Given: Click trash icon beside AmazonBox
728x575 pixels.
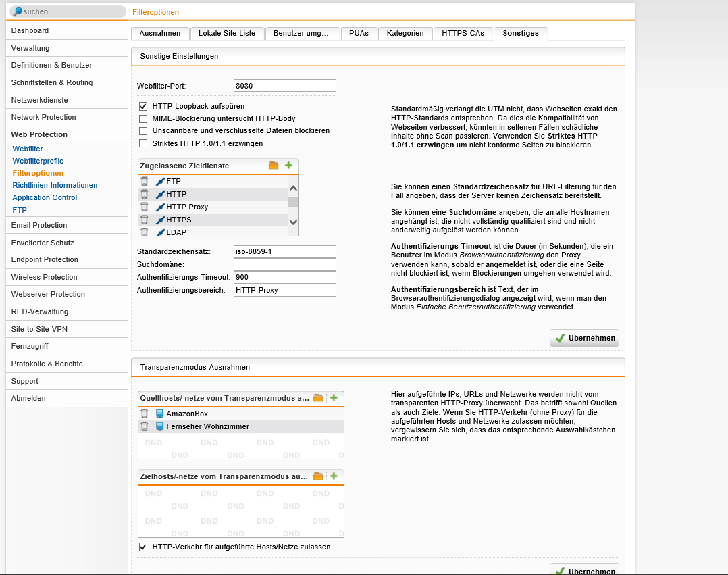Looking at the screenshot, I should (x=144, y=414).
